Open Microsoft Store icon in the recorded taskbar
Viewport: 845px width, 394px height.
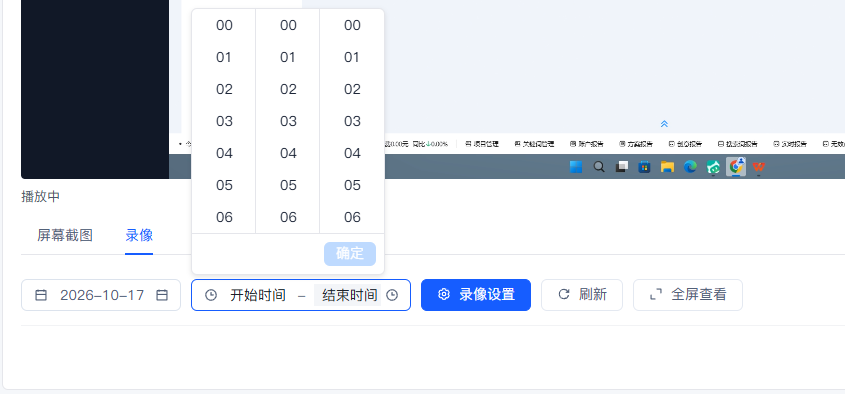tap(645, 167)
